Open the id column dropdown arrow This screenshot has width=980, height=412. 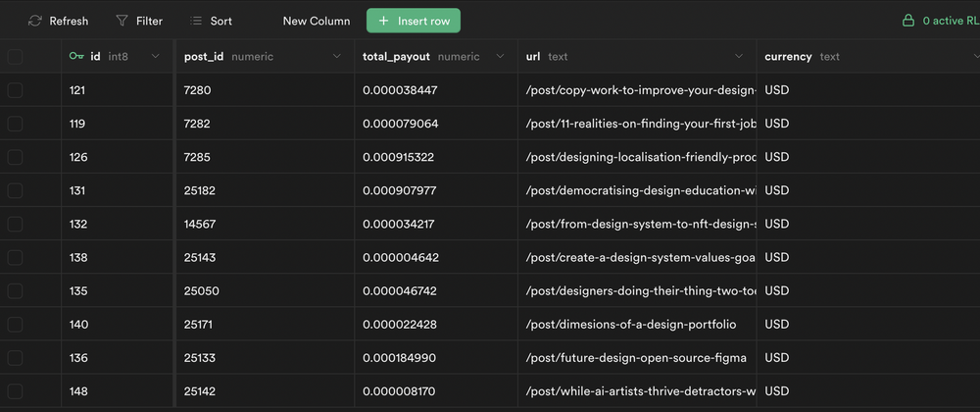coord(155,57)
